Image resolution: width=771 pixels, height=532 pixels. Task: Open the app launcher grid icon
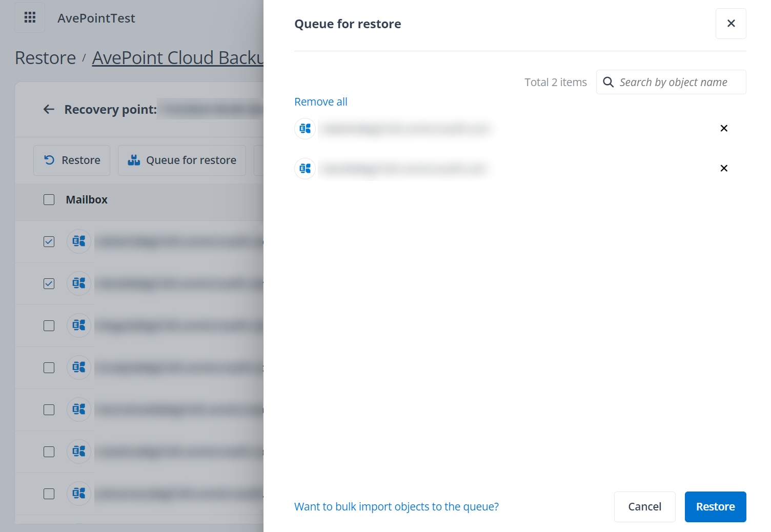tap(30, 17)
